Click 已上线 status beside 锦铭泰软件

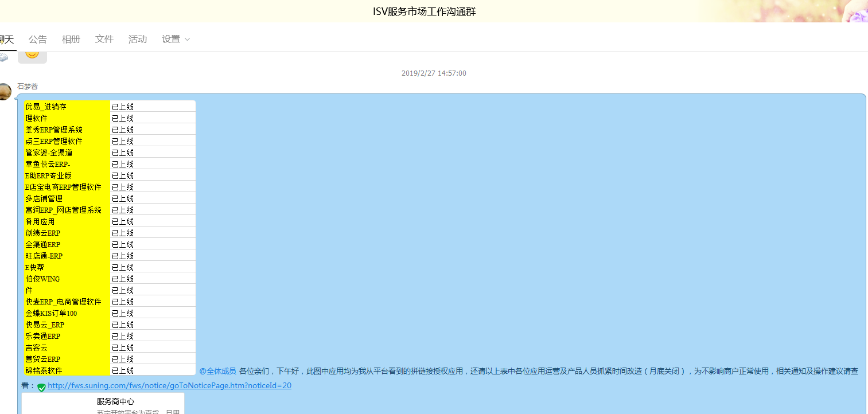[153, 370]
